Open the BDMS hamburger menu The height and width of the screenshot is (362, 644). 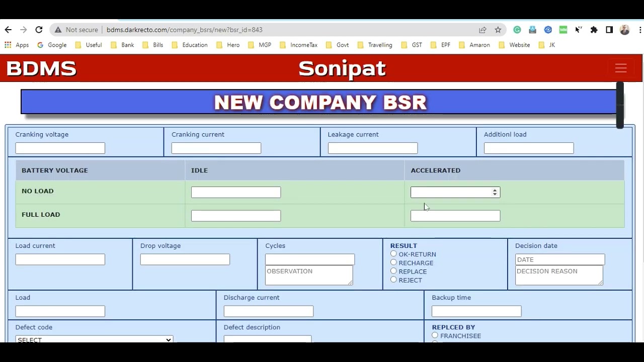click(621, 68)
